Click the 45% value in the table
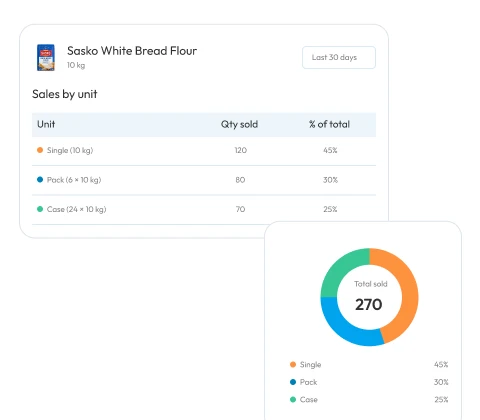The height and width of the screenshot is (420, 480). tap(330, 150)
